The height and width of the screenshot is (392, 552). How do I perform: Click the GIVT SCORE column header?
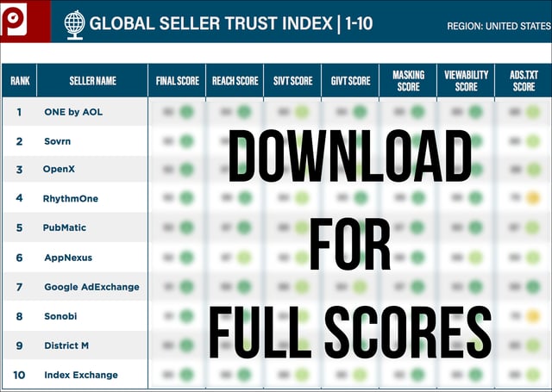351,81
